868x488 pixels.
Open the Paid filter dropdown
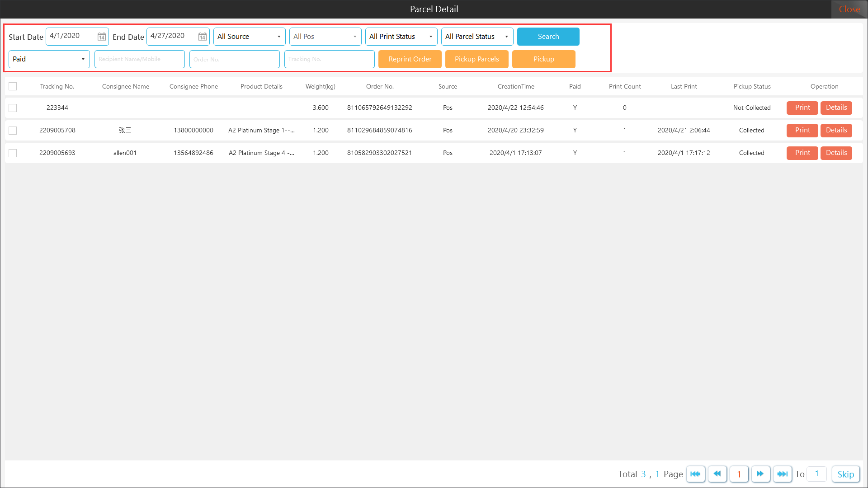coord(49,59)
